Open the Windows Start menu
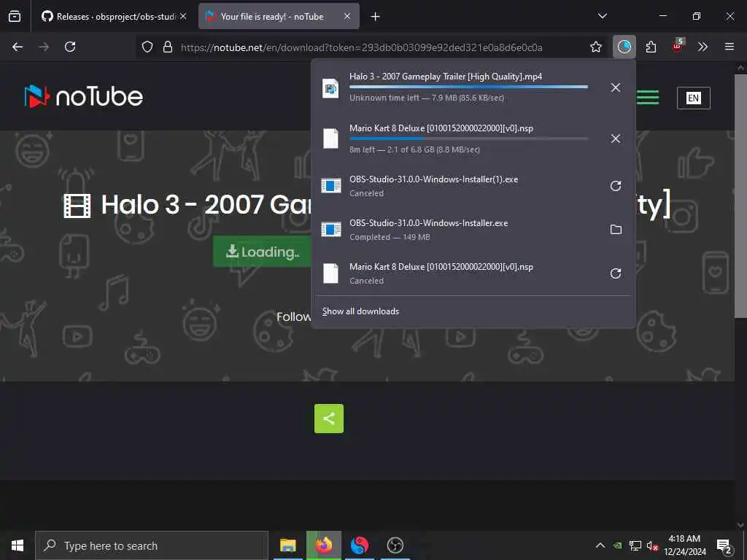 [x=18, y=545]
